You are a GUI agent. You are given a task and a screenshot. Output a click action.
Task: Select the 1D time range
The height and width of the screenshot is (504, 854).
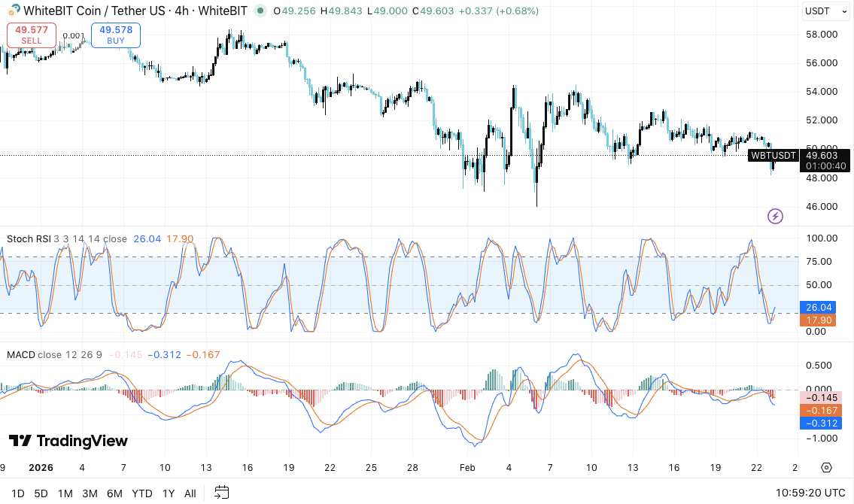(x=17, y=493)
